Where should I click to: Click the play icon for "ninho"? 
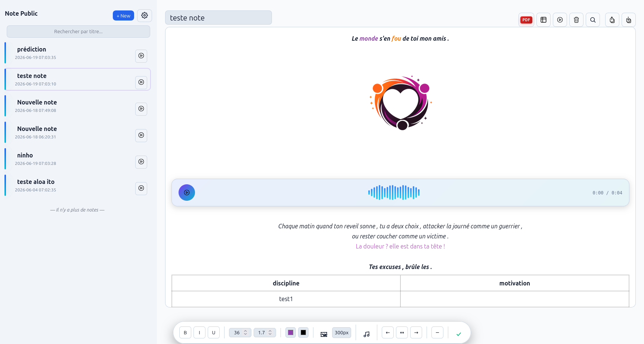pos(141,162)
